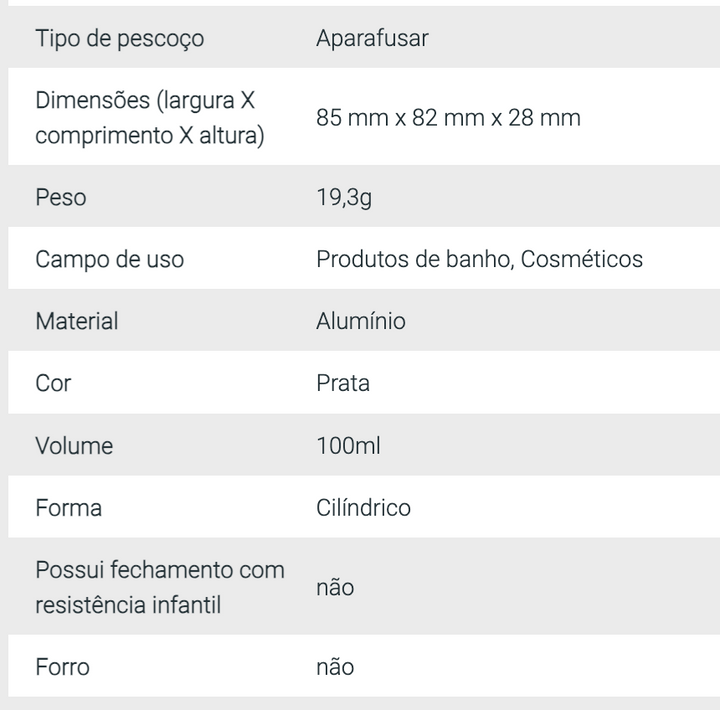Click the 'Volume' row label

tap(74, 445)
